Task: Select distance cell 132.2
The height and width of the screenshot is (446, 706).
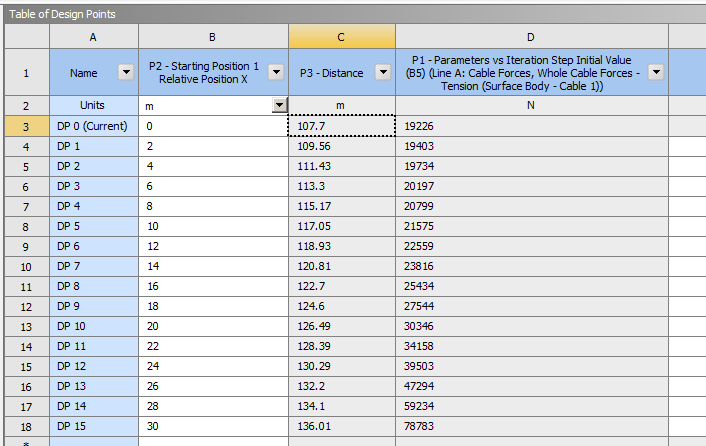Action: (342, 387)
